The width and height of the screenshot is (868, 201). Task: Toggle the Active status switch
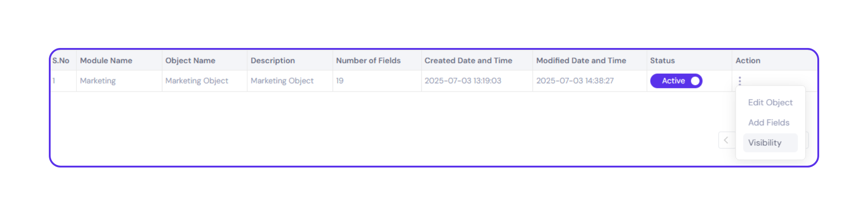pos(676,81)
